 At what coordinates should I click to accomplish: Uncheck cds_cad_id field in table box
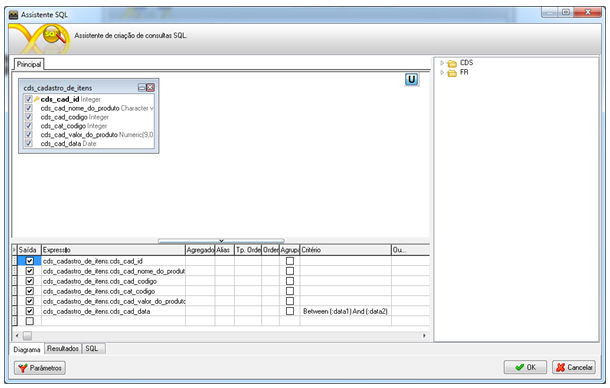(28, 99)
